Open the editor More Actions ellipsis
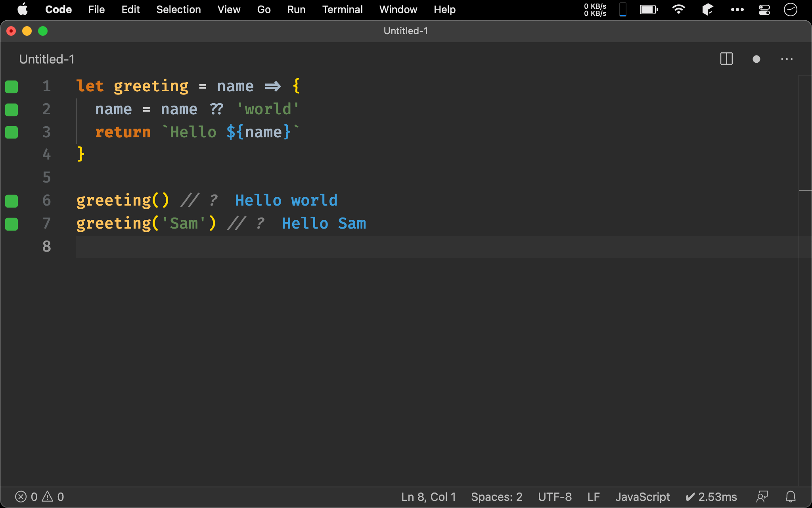The image size is (812, 508). [787, 59]
